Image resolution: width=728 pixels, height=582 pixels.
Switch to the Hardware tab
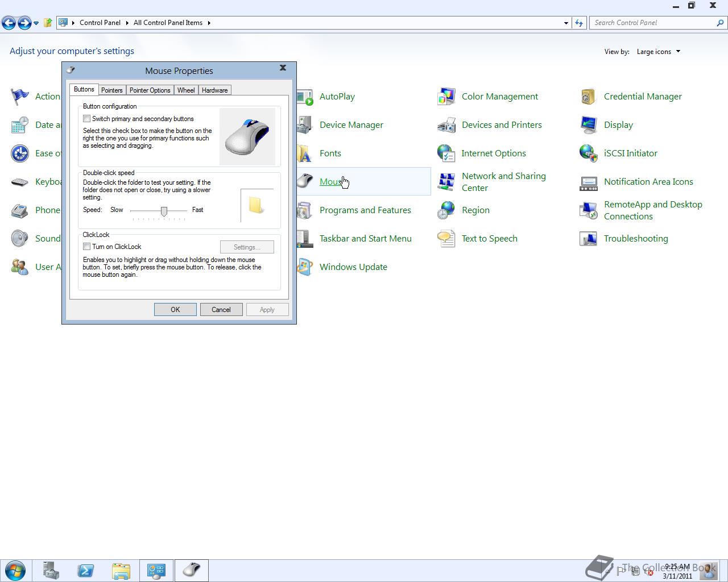click(214, 90)
